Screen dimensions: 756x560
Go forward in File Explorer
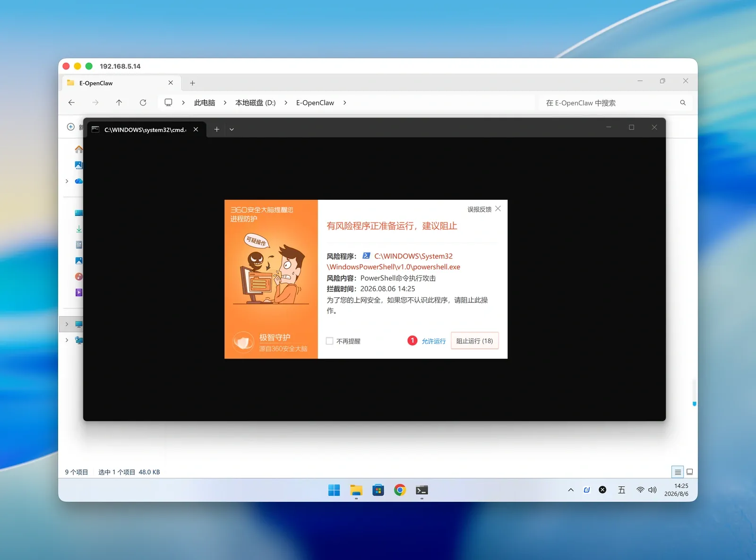[95, 103]
